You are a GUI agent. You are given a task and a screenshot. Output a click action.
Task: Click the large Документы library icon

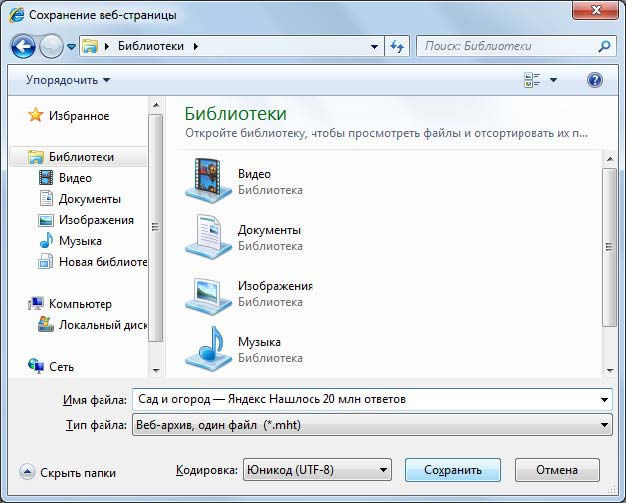point(208,237)
